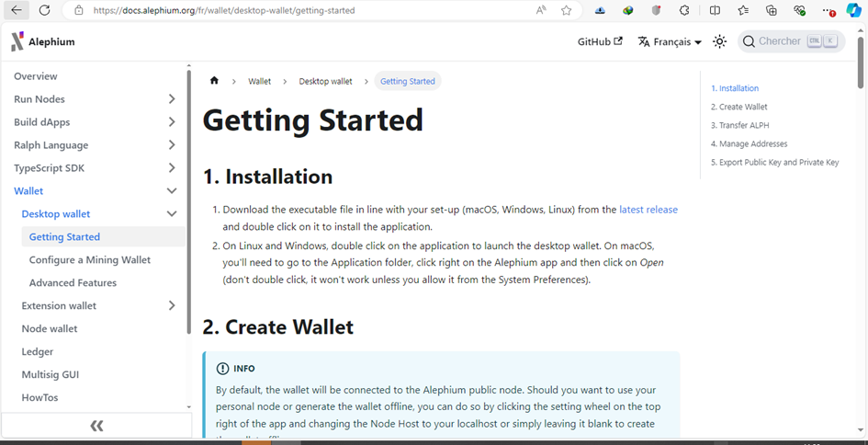The height and width of the screenshot is (445, 868).
Task: Select Desktop wallet in the sidebar
Action: (x=56, y=214)
